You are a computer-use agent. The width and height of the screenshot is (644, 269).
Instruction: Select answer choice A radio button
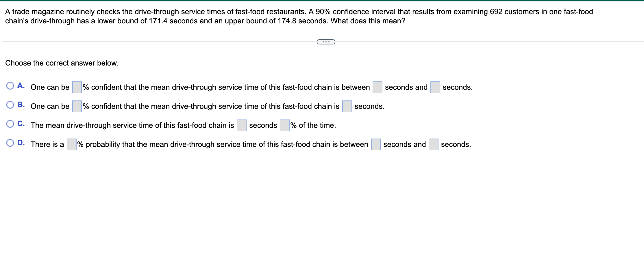tap(10, 85)
